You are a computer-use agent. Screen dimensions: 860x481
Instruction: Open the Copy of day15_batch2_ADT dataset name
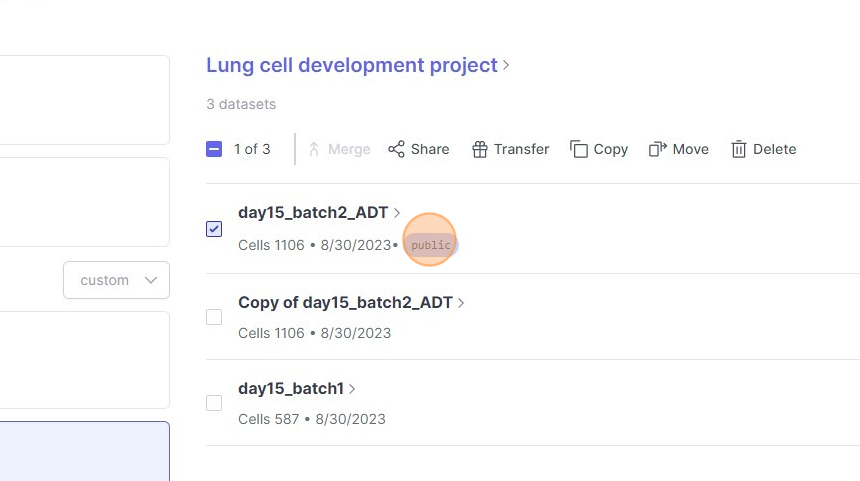click(345, 302)
